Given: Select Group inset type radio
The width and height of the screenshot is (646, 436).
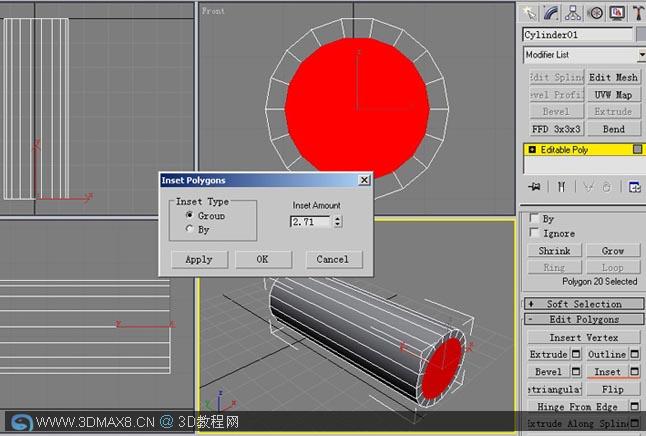Looking at the screenshot, I should [x=189, y=215].
